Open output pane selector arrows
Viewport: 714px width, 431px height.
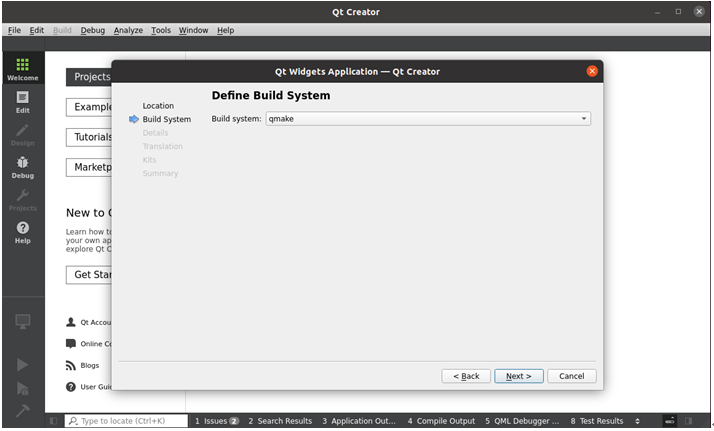(x=638, y=421)
